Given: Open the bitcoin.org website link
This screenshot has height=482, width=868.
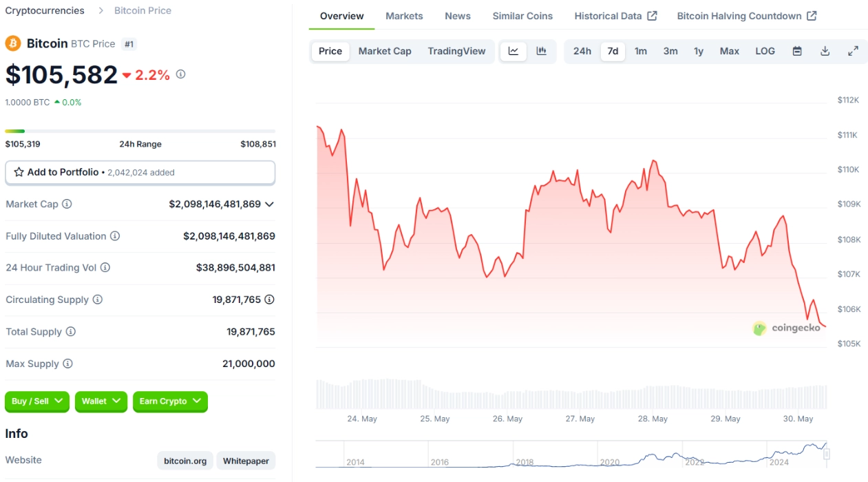Looking at the screenshot, I should (x=185, y=461).
